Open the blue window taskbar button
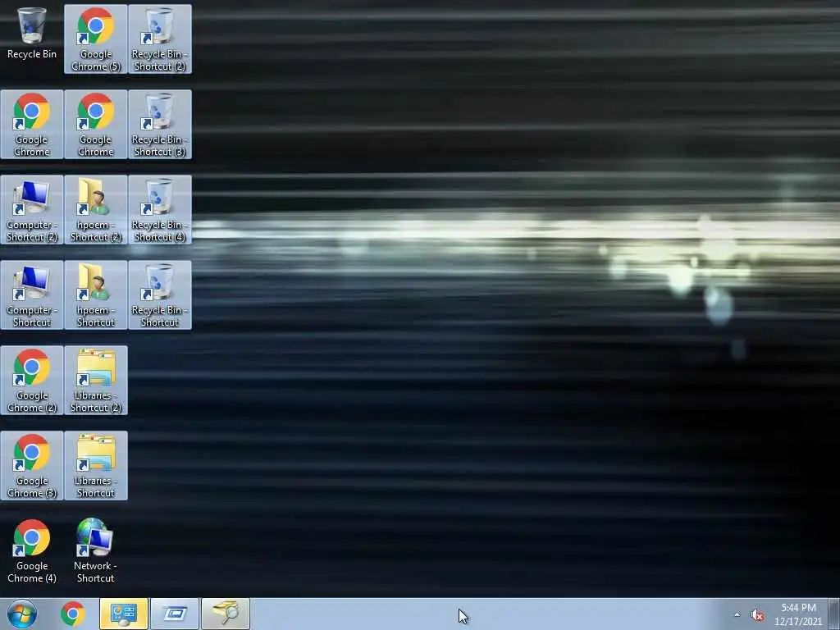 tap(175, 614)
